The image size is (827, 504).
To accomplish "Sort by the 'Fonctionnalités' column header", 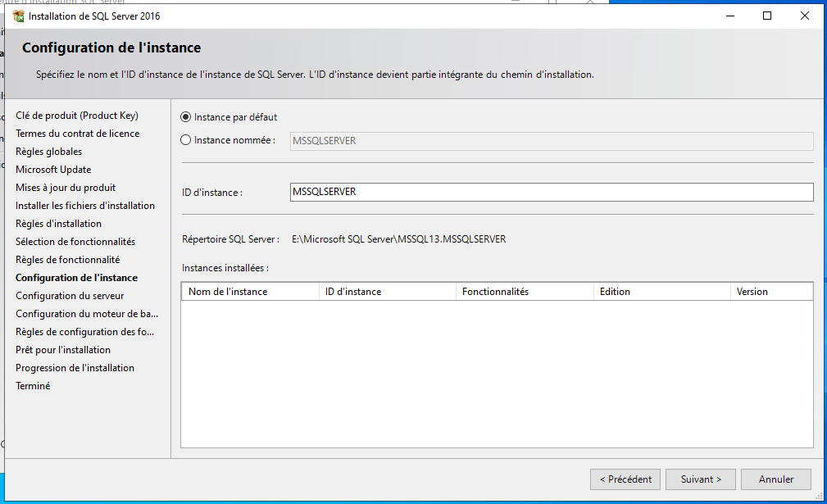I will coord(525,292).
